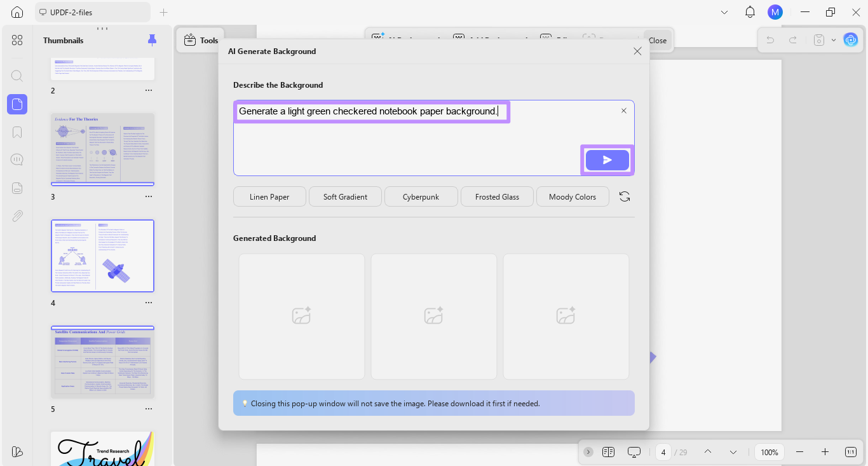The image size is (868, 466).
Task: Select the third generated background placeholder
Action: pos(566,317)
